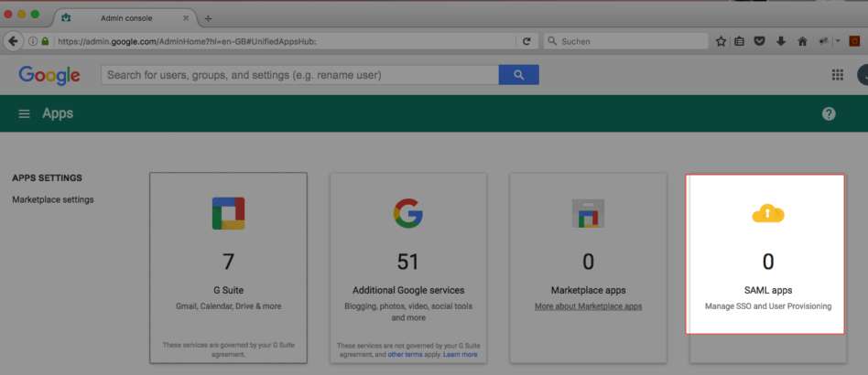Select the SAML apps cloud icon
The width and height of the screenshot is (868, 375).
pos(768,213)
